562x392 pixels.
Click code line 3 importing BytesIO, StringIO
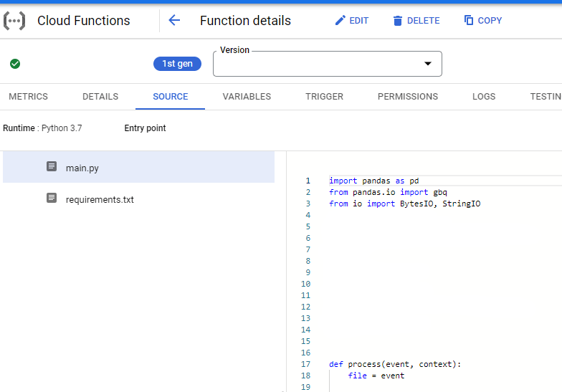(x=404, y=204)
